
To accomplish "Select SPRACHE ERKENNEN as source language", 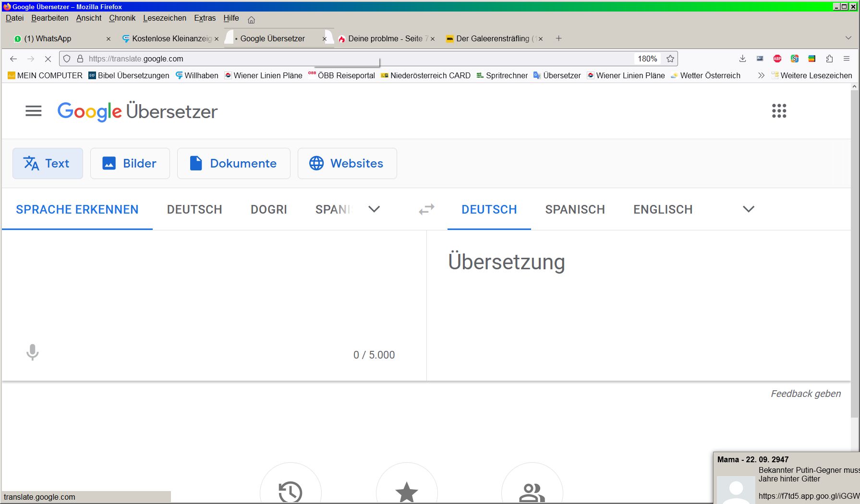I will coord(77,209).
